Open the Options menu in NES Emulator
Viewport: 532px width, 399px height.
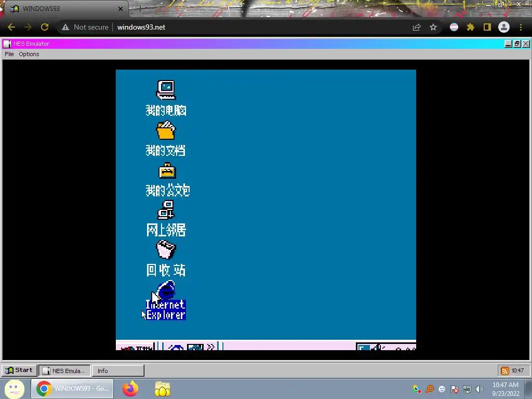click(x=29, y=54)
